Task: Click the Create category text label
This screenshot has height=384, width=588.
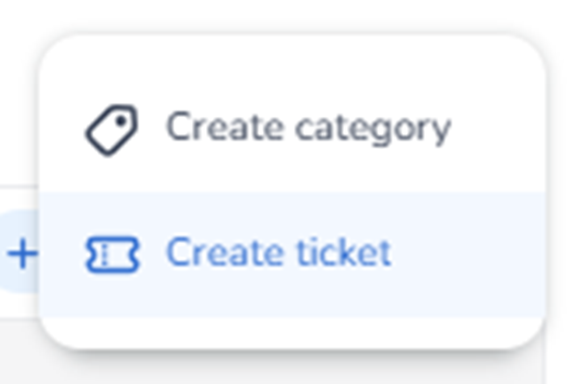Action: [308, 128]
